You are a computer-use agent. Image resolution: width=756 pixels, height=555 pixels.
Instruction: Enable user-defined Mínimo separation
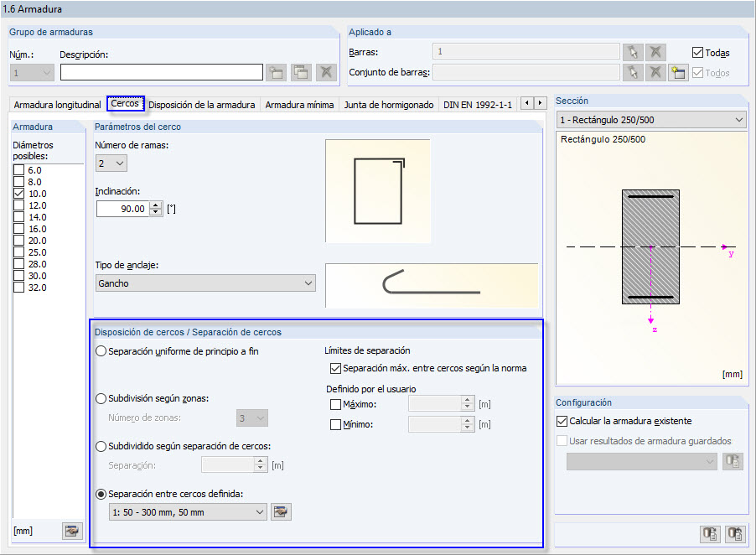coord(335,424)
